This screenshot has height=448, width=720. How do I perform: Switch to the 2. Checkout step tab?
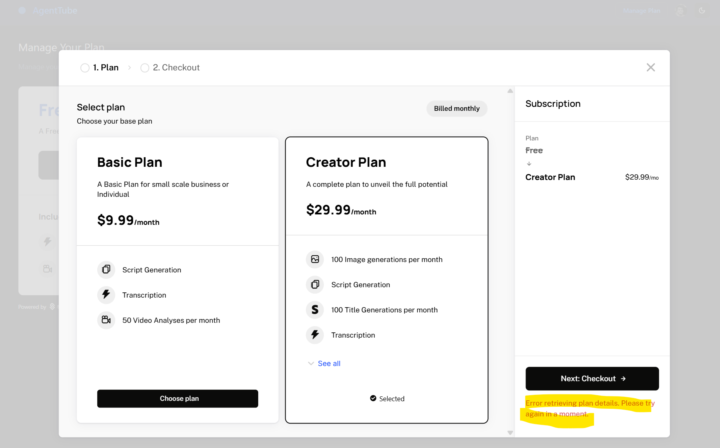pyautogui.click(x=175, y=68)
